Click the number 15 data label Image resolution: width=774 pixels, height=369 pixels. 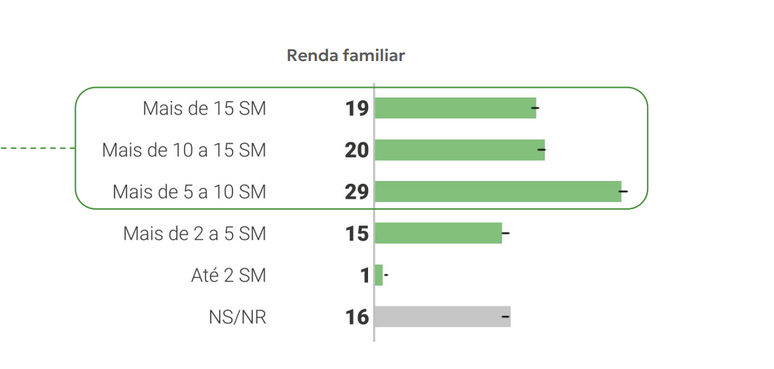(357, 234)
